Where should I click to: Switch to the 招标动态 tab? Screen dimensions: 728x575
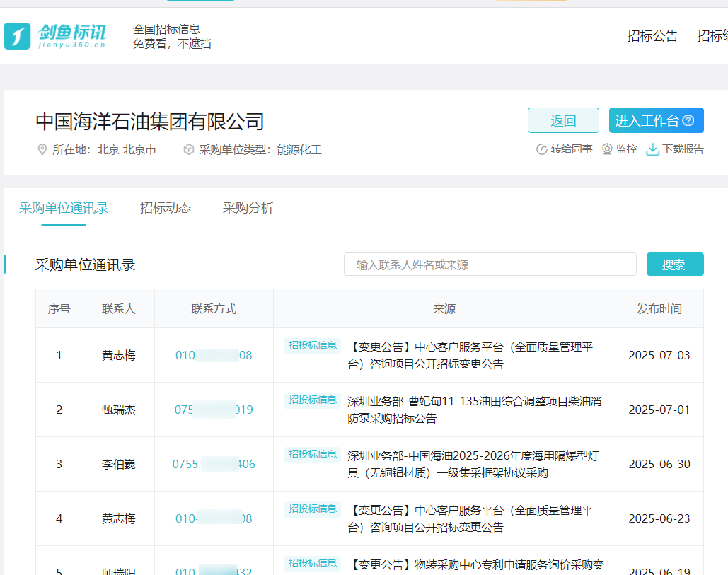click(x=166, y=208)
